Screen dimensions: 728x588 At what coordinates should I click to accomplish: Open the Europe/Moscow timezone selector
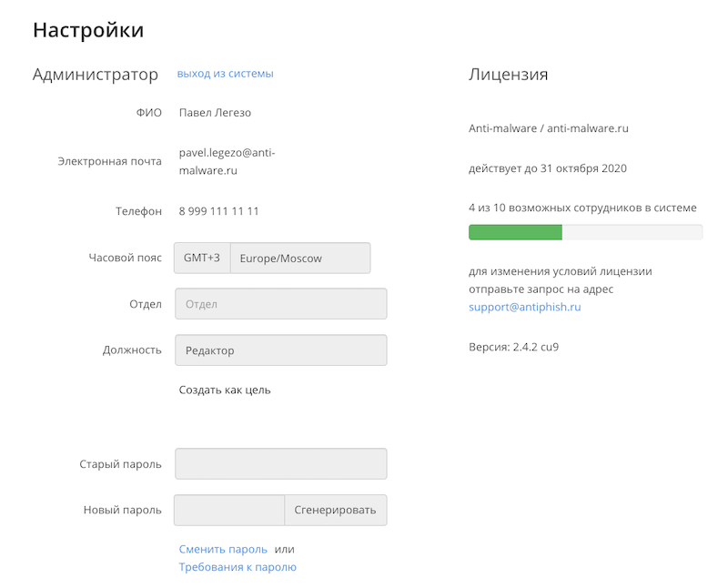(x=300, y=258)
